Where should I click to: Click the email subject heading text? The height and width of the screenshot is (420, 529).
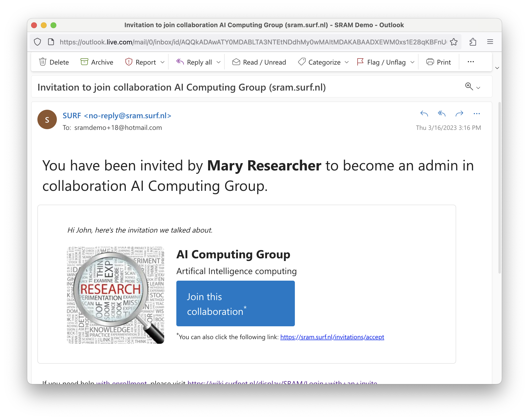pyautogui.click(x=182, y=87)
